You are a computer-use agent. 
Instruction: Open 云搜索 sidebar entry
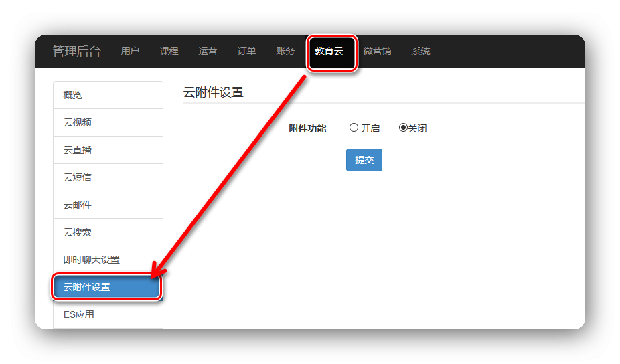(x=107, y=232)
